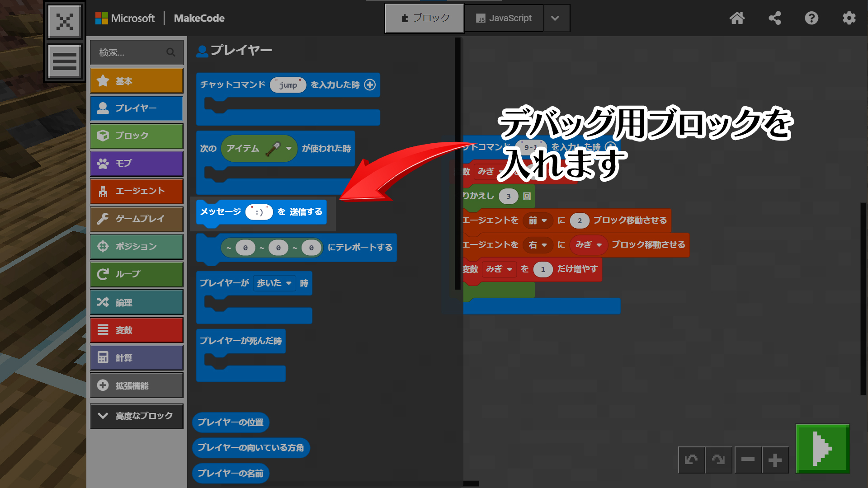The width and height of the screenshot is (868, 488).
Task: Switch to the ブロック editor tab
Action: pos(425,18)
